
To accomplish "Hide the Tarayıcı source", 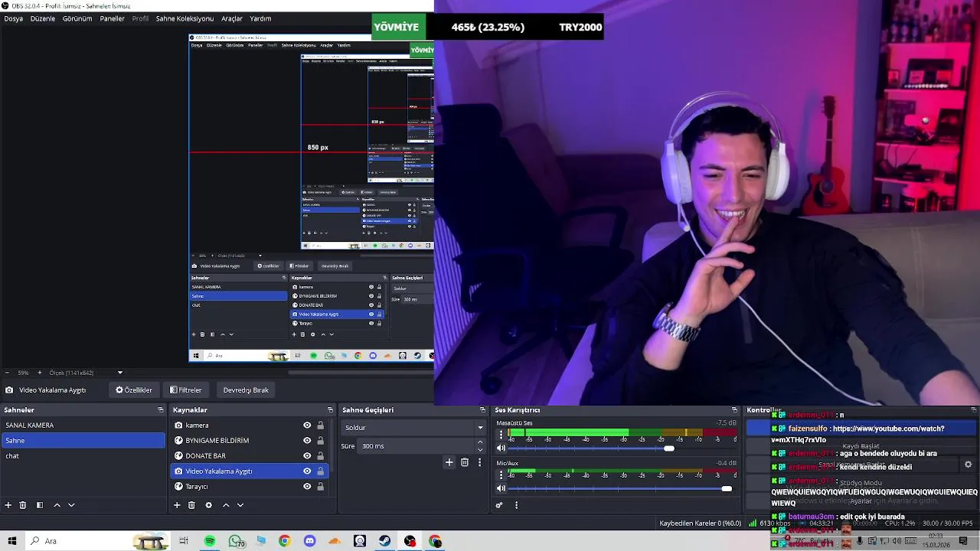I will pyautogui.click(x=307, y=487).
